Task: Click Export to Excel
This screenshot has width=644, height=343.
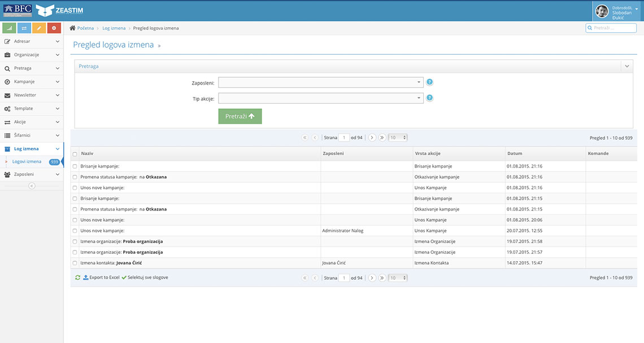Action: 101,278
